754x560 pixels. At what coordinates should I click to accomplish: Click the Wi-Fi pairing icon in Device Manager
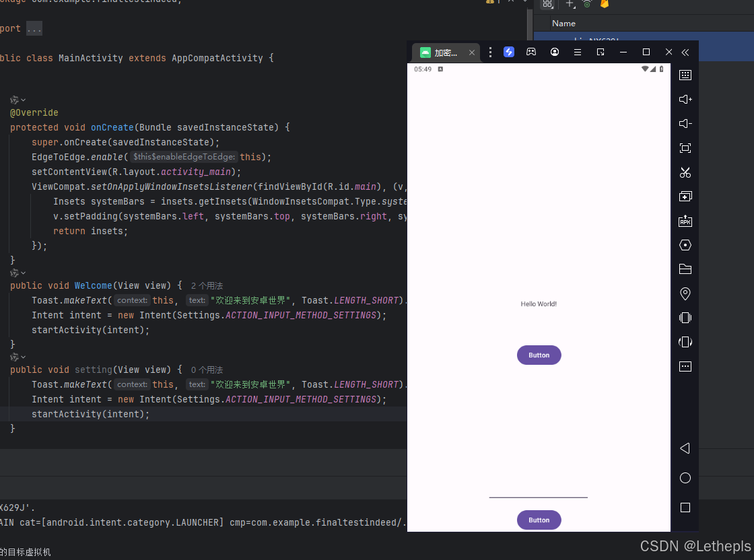pyautogui.click(x=587, y=4)
